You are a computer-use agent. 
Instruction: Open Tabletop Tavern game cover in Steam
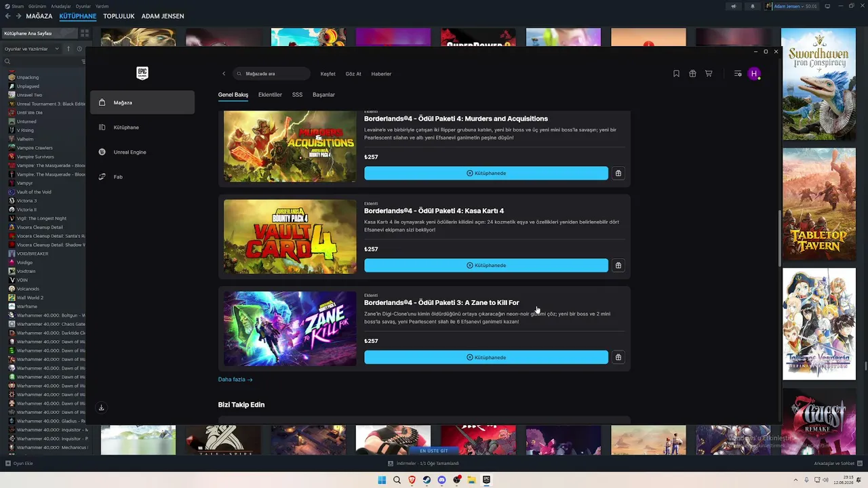click(819, 204)
